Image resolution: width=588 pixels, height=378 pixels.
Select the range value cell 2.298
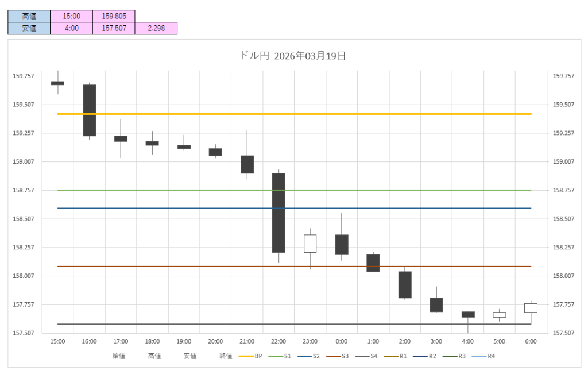156,28
